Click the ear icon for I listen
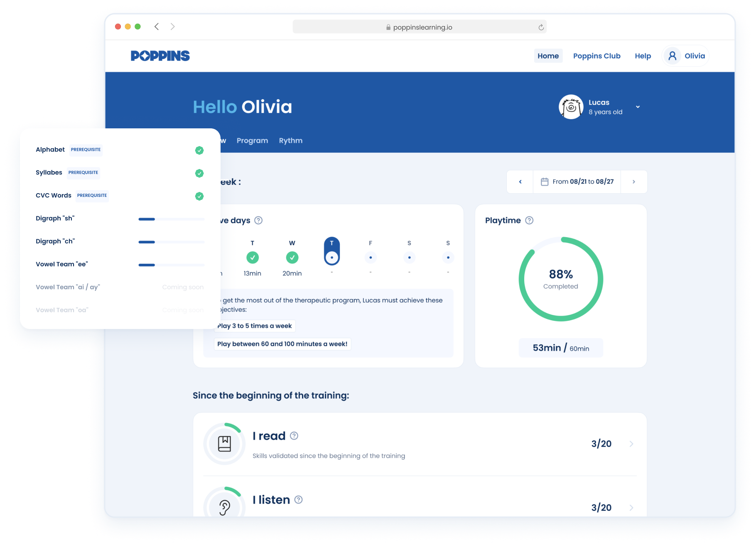The image size is (756, 545). coord(224,507)
